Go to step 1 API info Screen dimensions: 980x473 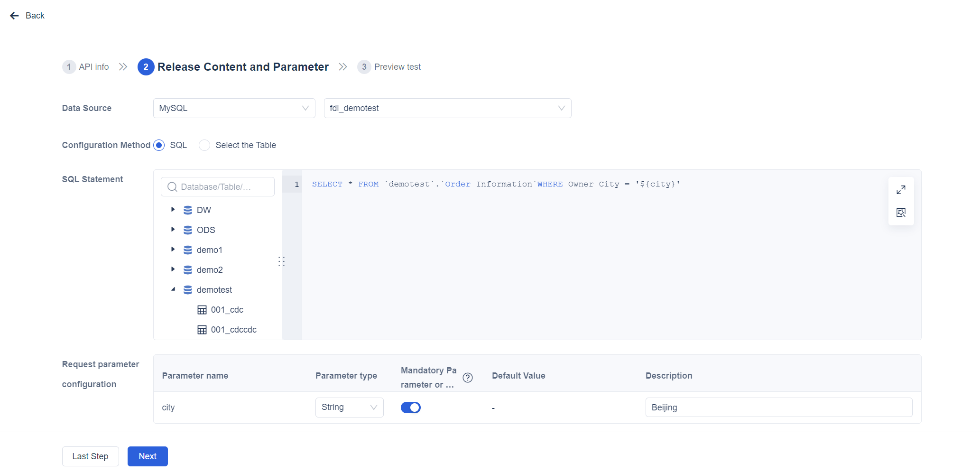pyautogui.click(x=86, y=67)
